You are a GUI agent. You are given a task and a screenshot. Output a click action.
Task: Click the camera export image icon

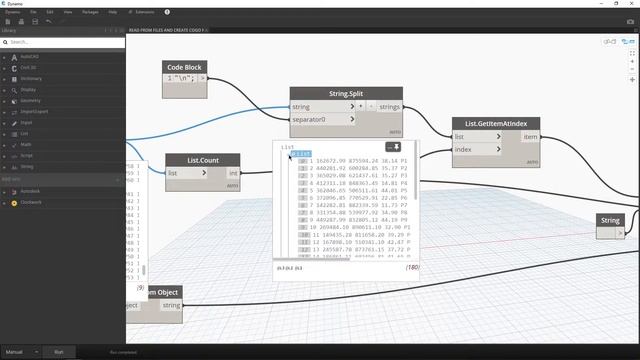pyautogui.click(x=630, y=22)
